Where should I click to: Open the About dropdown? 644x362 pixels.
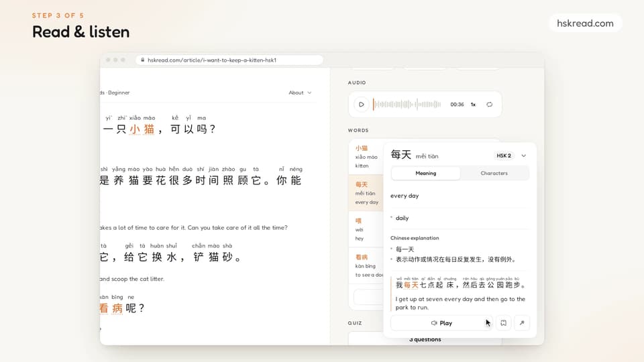300,93
